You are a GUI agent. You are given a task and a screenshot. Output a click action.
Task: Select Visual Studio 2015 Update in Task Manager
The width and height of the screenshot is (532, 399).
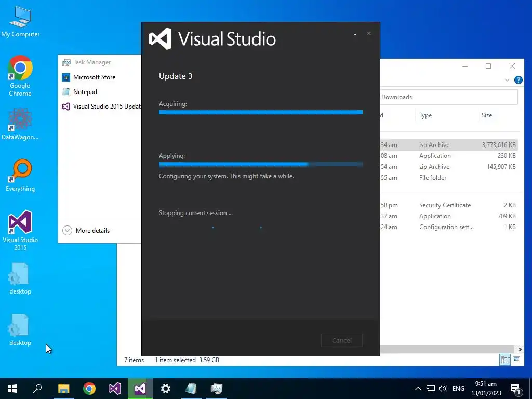point(100,107)
